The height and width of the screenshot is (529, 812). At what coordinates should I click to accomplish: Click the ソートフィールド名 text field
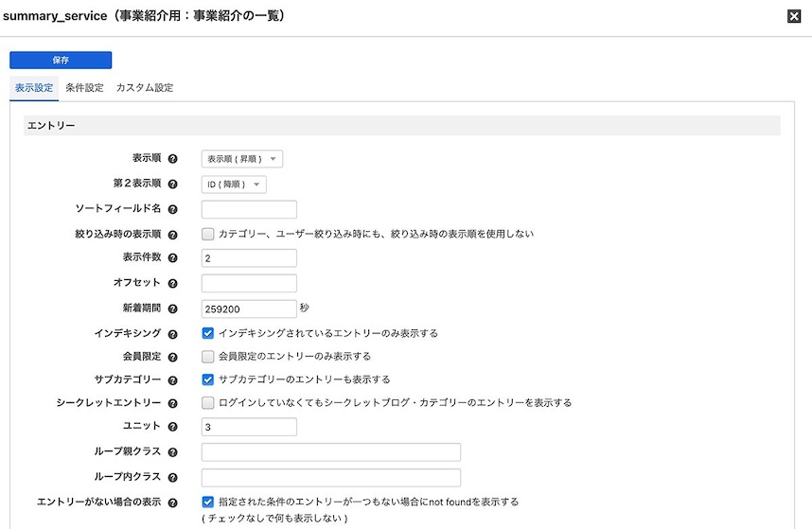click(x=249, y=209)
